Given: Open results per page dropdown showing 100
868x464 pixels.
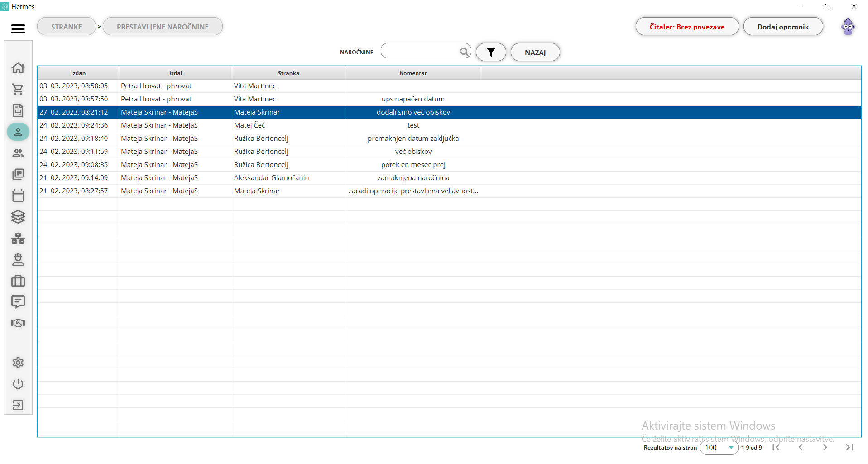Looking at the screenshot, I should click(x=719, y=448).
